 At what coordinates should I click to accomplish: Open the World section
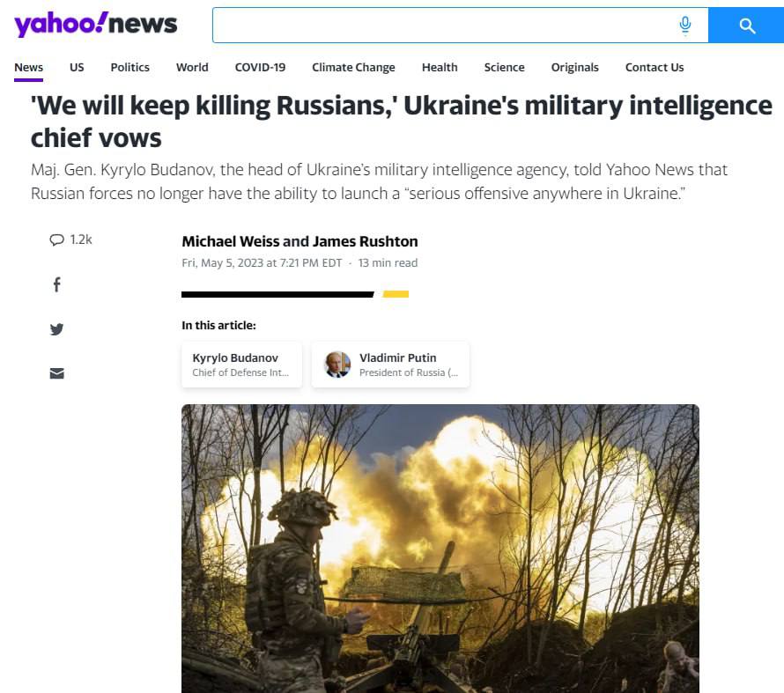click(192, 68)
